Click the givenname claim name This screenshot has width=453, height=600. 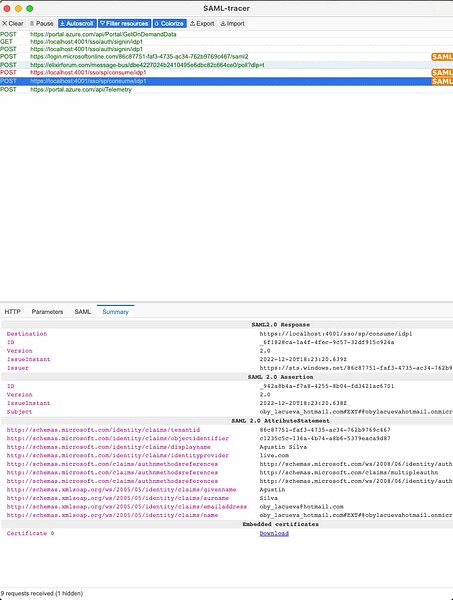121,490
